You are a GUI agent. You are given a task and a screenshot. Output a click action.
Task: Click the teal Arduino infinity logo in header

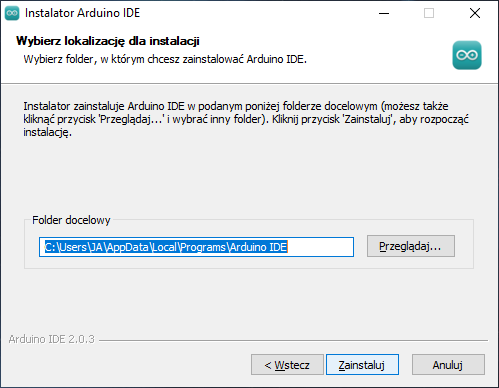point(467,55)
